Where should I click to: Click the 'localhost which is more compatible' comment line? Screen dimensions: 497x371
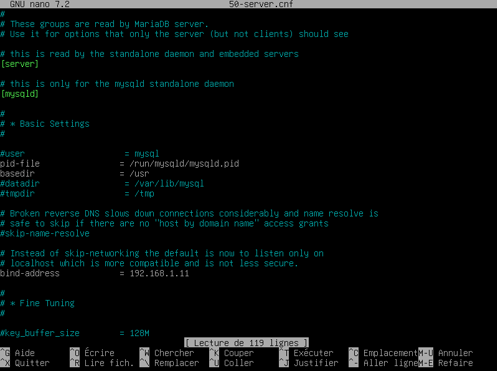coord(149,263)
